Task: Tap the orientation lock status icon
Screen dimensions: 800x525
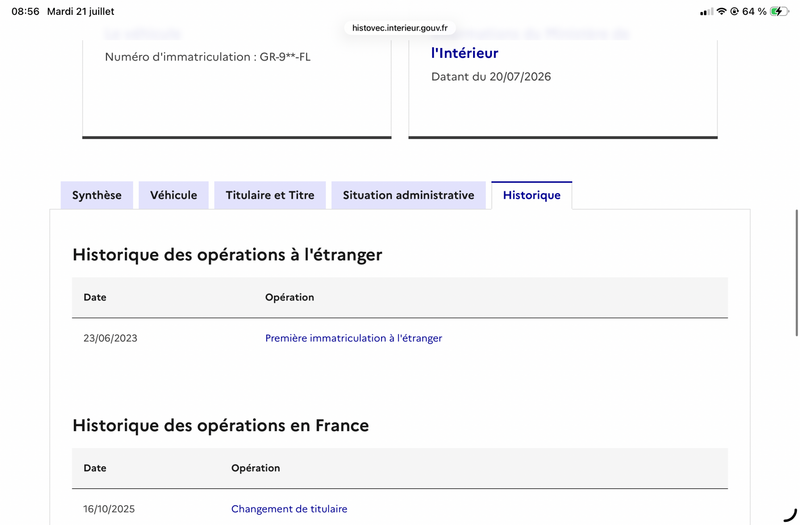Action: coord(734,11)
